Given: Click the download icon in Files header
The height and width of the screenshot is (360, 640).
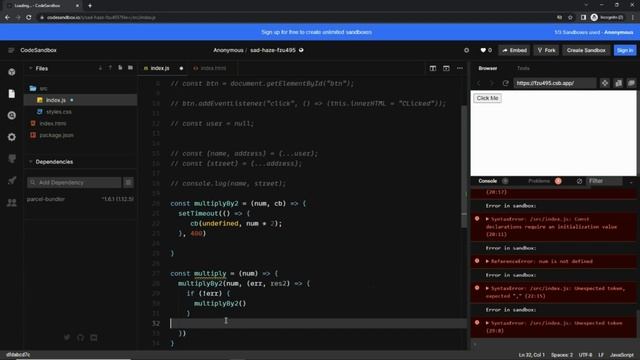Looking at the screenshot, I should click(100, 68).
